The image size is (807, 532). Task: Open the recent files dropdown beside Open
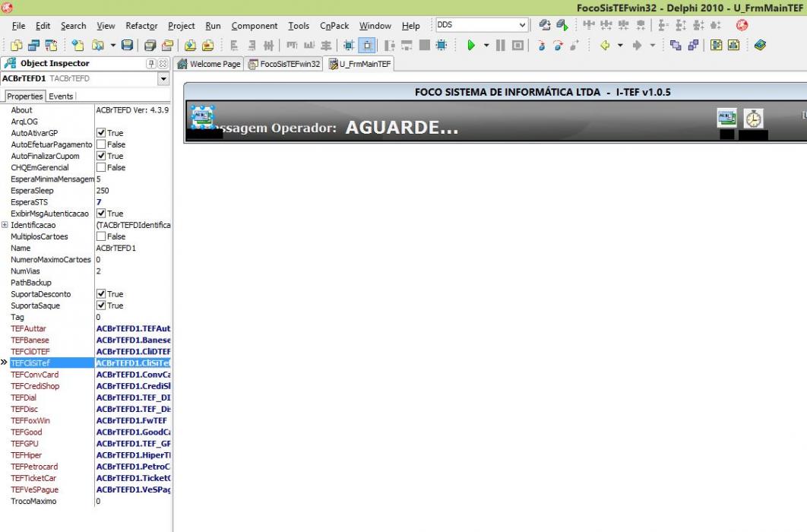(x=112, y=46)
